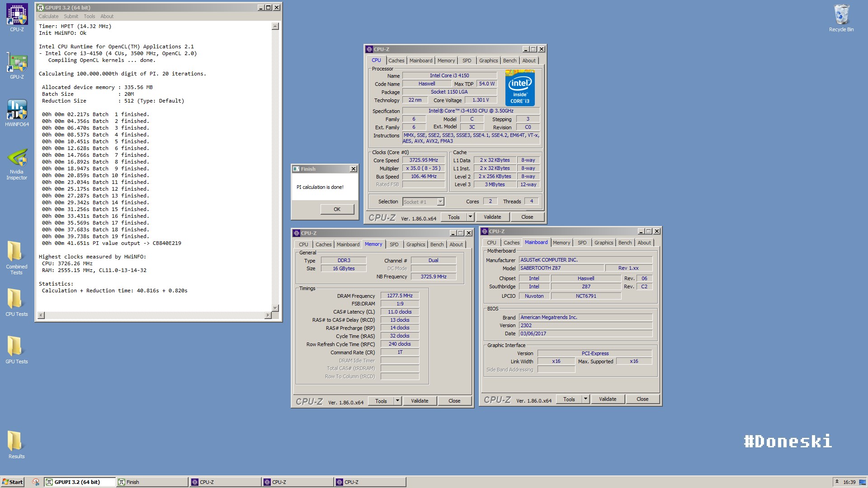Viewport: 868px width, 488px height.
Task: Click GPUPI vertical scrollbar down arrow
Action: tap(275, 308)
